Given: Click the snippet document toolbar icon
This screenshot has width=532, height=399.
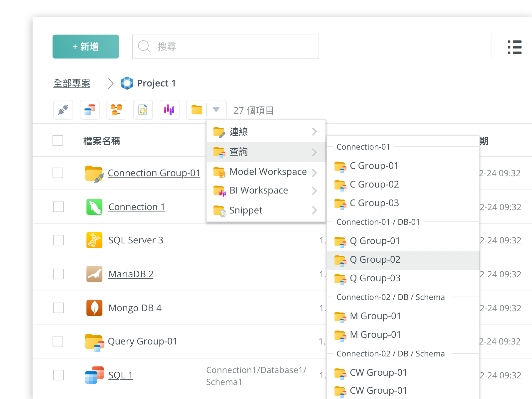Looking at the screenshot, I should point(143,110).
